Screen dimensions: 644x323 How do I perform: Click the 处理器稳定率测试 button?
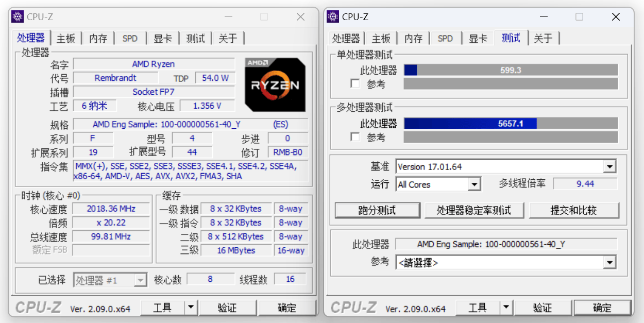(x=474, y=210)
